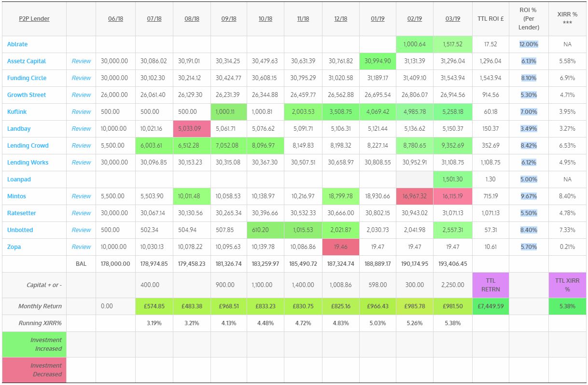Select Funding Circle 6.91% XIRR cell
Screen dimensions: 588x385
point(567,78)
